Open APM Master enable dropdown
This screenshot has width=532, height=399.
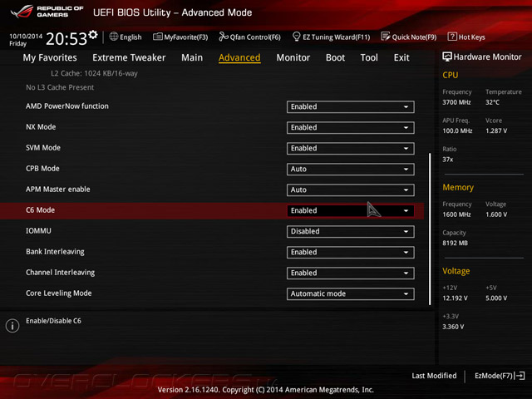350,190
